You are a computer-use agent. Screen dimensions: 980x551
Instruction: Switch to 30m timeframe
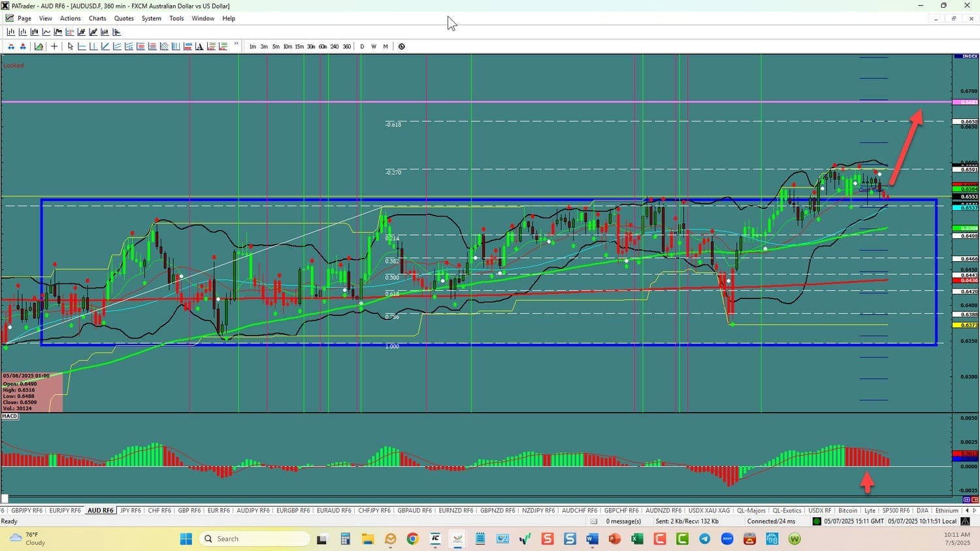pos(311,46)
